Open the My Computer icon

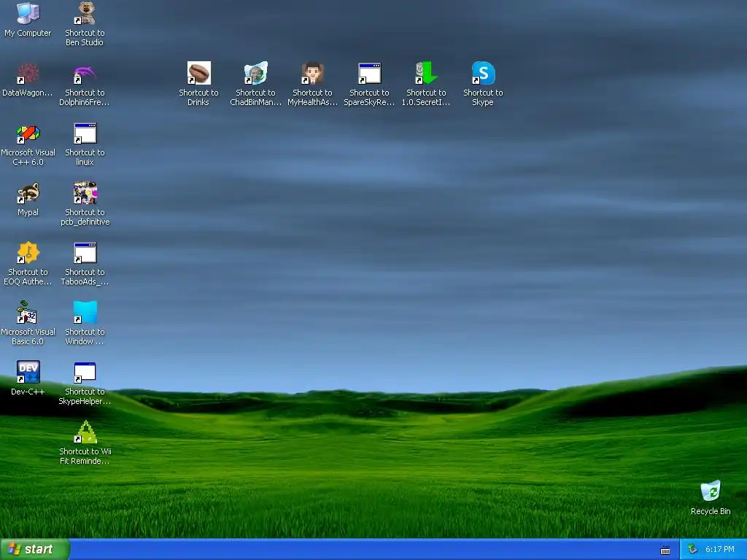pos(28,13)
